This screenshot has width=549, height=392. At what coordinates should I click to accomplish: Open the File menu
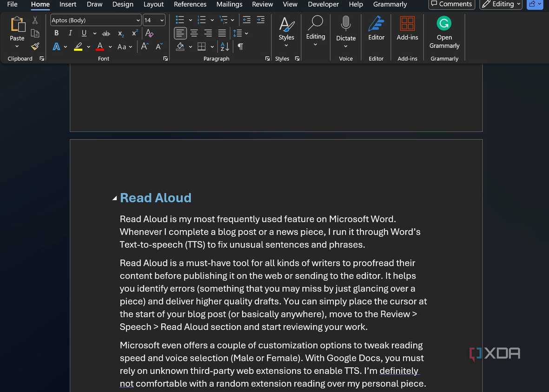click(12, 4)
